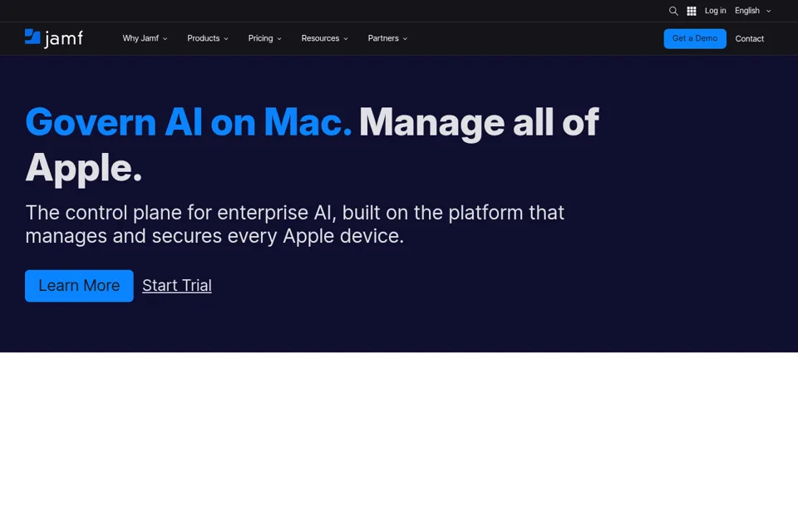Open the Contact link

pyautogui.click(x=749, y=39)
